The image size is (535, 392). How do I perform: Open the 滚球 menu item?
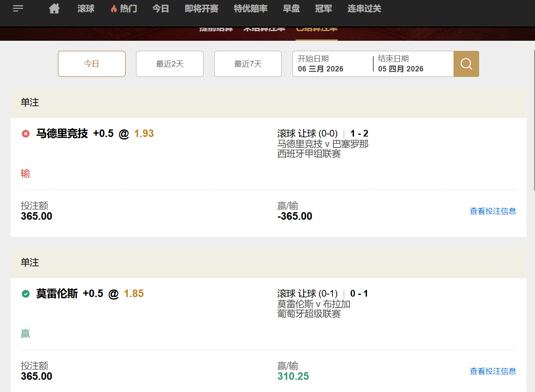tap(86, 9)
